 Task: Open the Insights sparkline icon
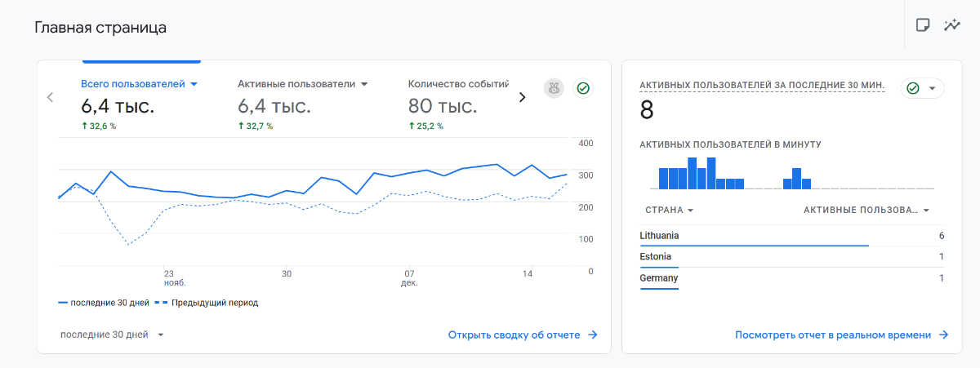tap(951, 25)
